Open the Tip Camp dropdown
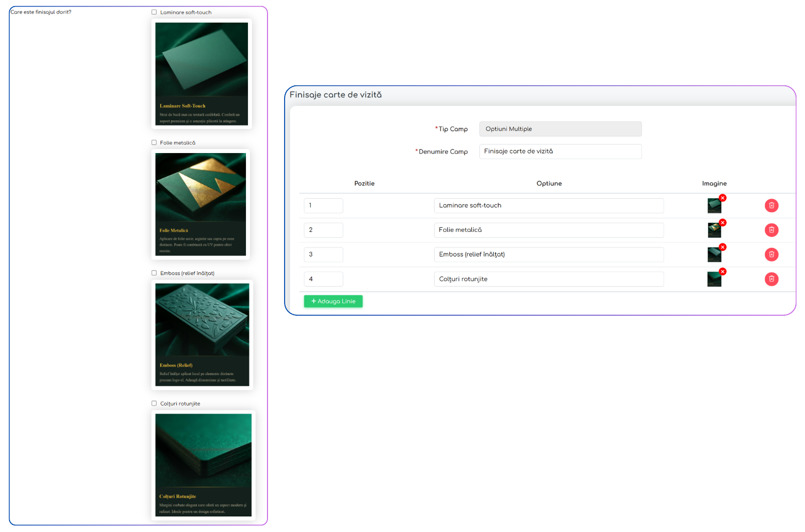This screenshot has height=532, width=805. click(x=560, y=129)
